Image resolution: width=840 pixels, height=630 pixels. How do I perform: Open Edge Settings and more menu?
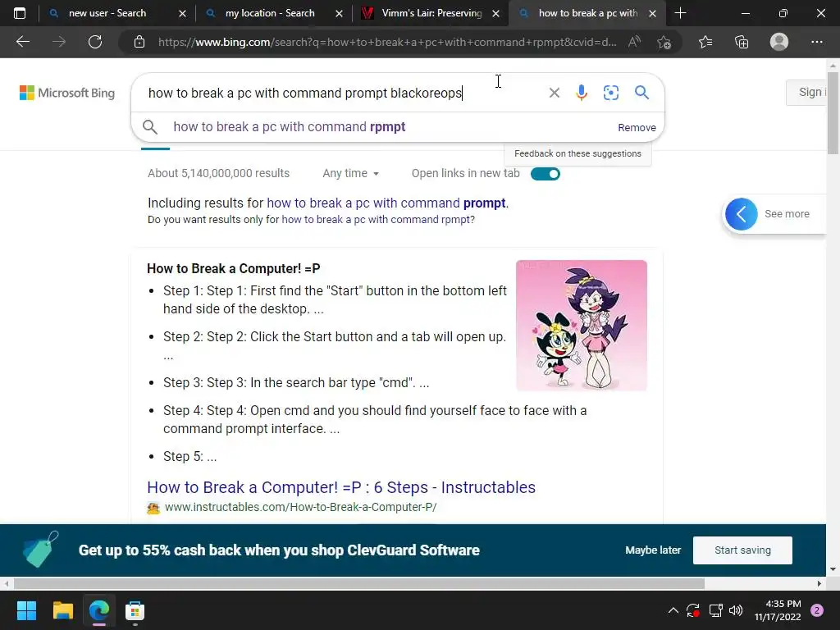[816, 42]
